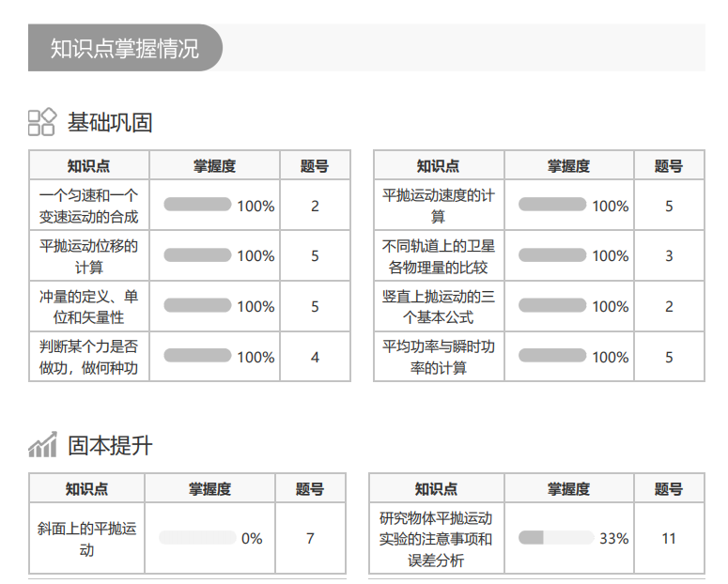Click the 固本提升 growth chart icon

tap(42, 445)
